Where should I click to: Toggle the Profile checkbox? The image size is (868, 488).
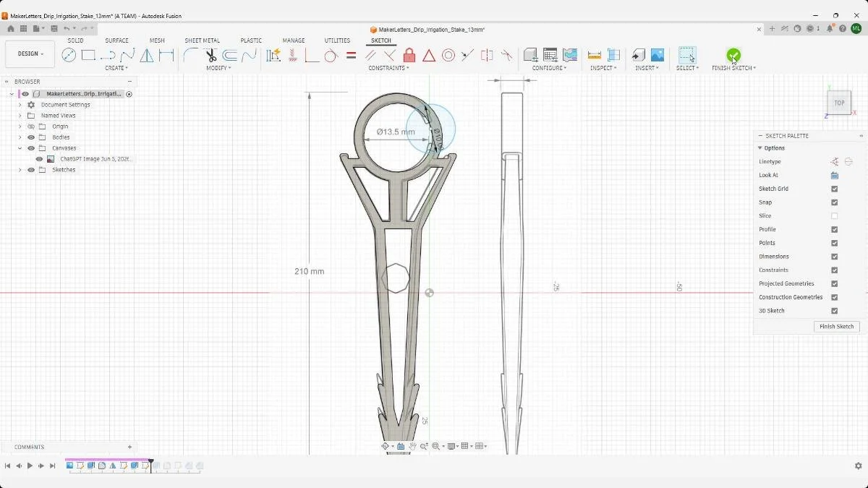coord(834,229)
